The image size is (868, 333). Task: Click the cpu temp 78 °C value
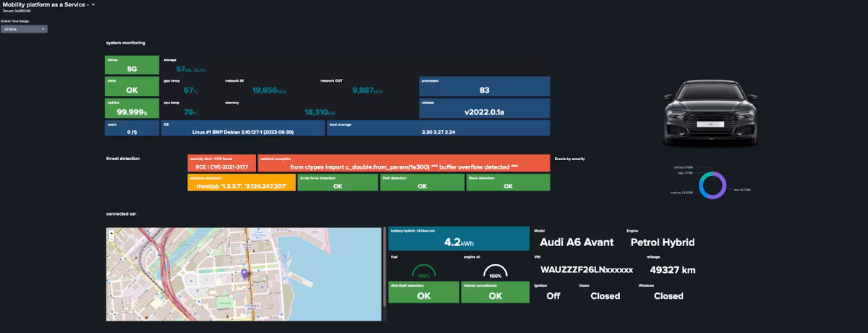pos(191,112)
